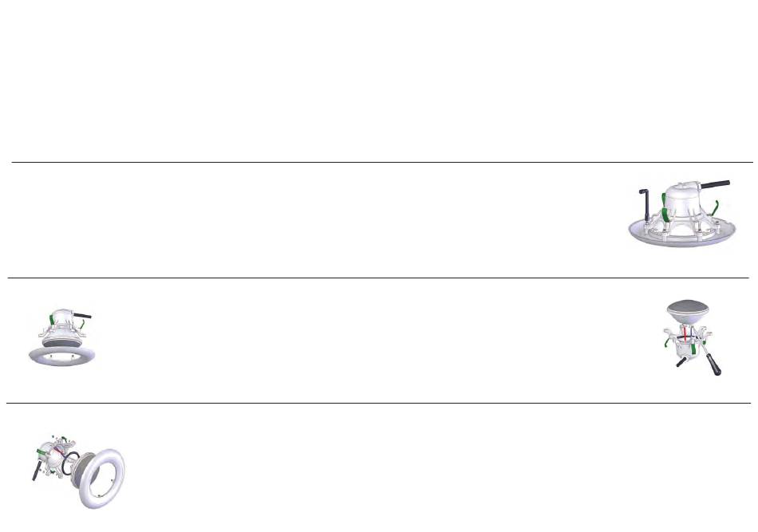Image resolution: width=758 pixels, height=532 pixels.
Task: Click the black O-ring in exploded view
Action: (x=70, y=463)
